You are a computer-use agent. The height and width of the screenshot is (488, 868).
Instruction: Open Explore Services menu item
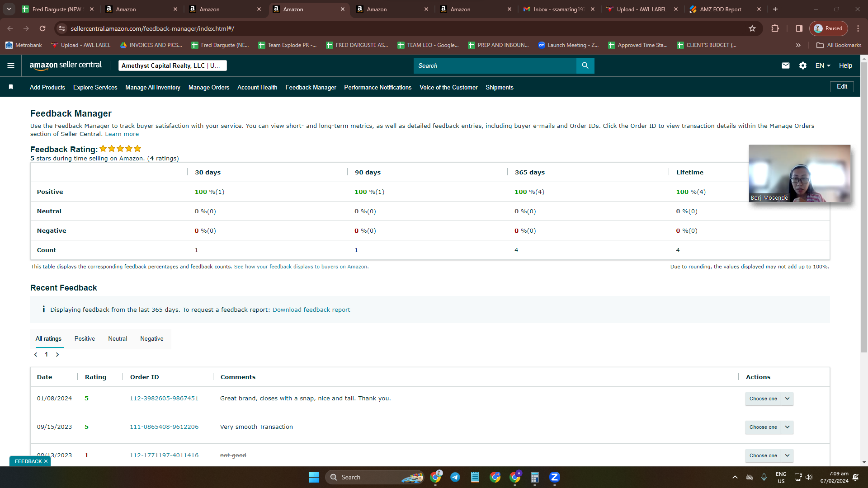pos(95,87)
